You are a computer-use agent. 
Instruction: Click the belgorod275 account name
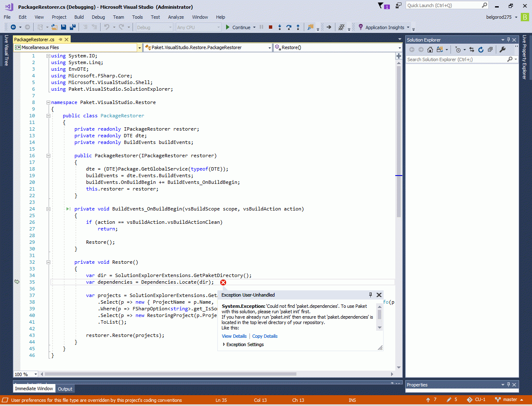pyautogui.click(x=500, y=17)
